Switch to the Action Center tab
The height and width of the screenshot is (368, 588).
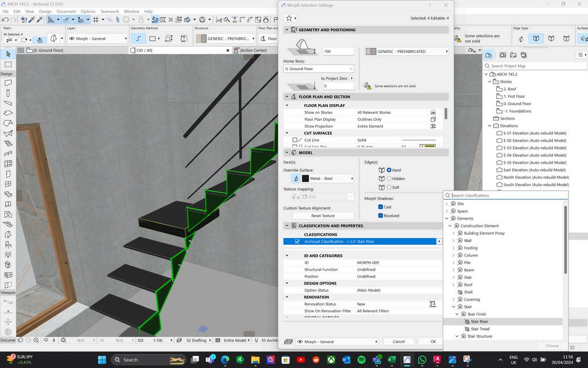point(250,51)
